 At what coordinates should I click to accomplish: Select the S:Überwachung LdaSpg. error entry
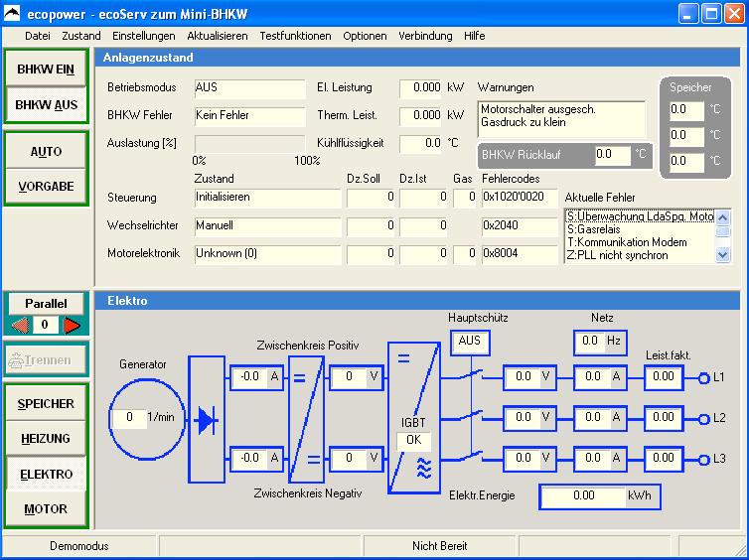pyautogui.click(x=641, y=216)
